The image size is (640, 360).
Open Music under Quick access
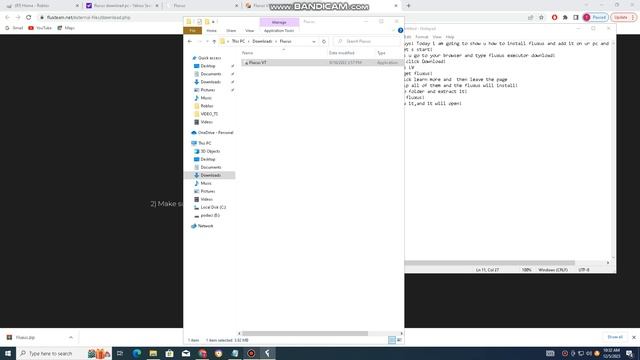206,98
